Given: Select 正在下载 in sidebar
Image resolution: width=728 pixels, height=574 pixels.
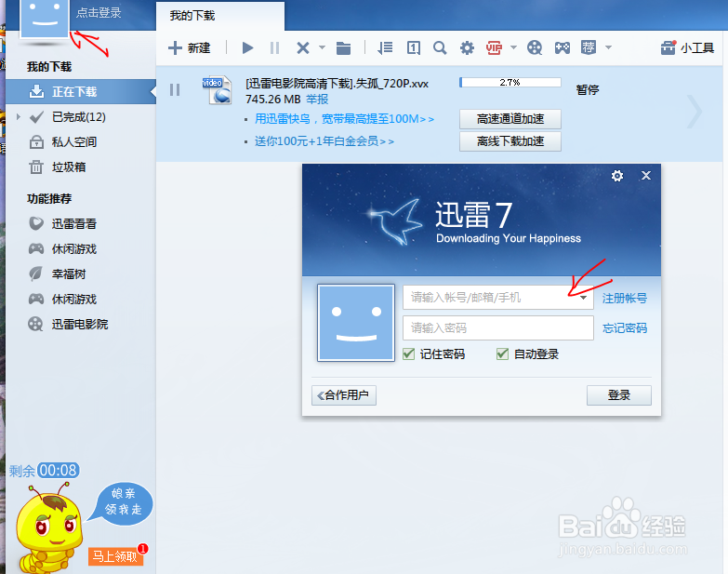Looking at the screenshot, I should pyautogui.click(x=81, y=91).
